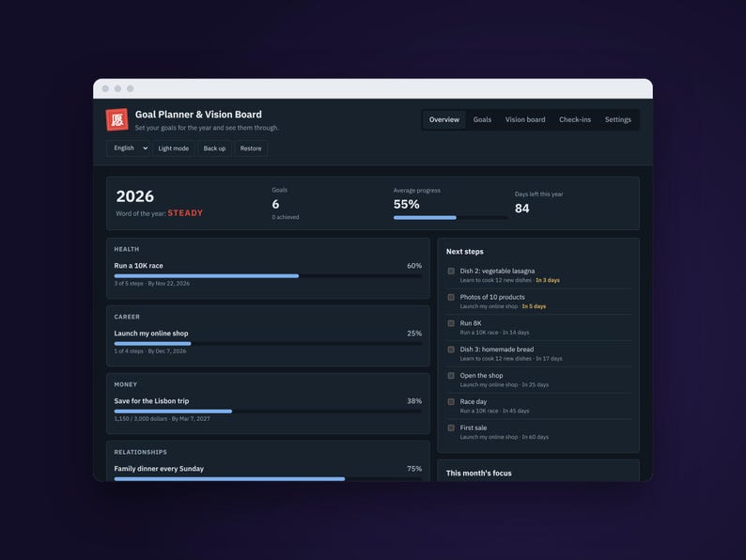Click the 0 achieved goals label
Image resolution: width=746 pixels, height=560 pixels.
pyautogui.click(x=286, y=217)
